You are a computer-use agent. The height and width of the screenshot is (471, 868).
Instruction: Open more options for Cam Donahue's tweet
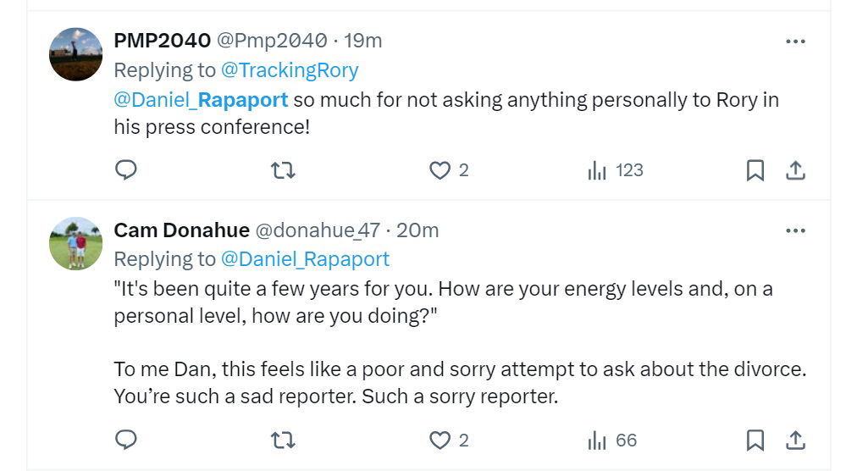click(x=795, y=230)
